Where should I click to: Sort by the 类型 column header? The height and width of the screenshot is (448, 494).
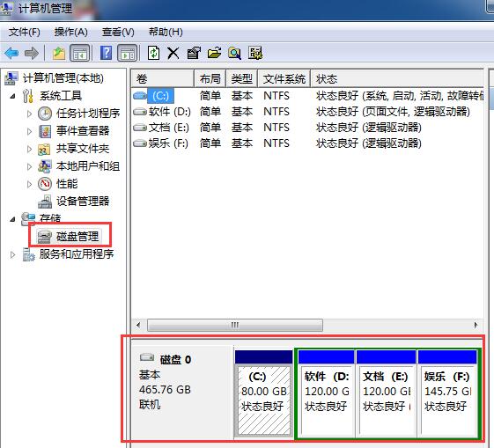(241, 78)
